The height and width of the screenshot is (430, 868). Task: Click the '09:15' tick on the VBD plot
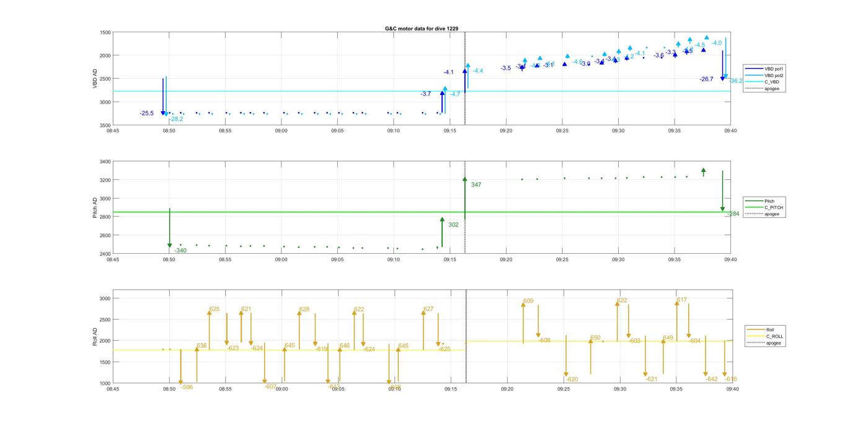[449, 131]
